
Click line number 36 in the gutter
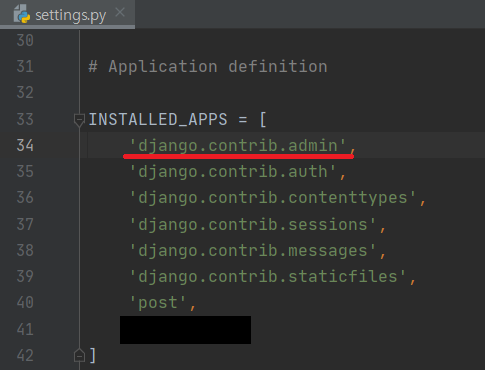(x=25, y=198)
